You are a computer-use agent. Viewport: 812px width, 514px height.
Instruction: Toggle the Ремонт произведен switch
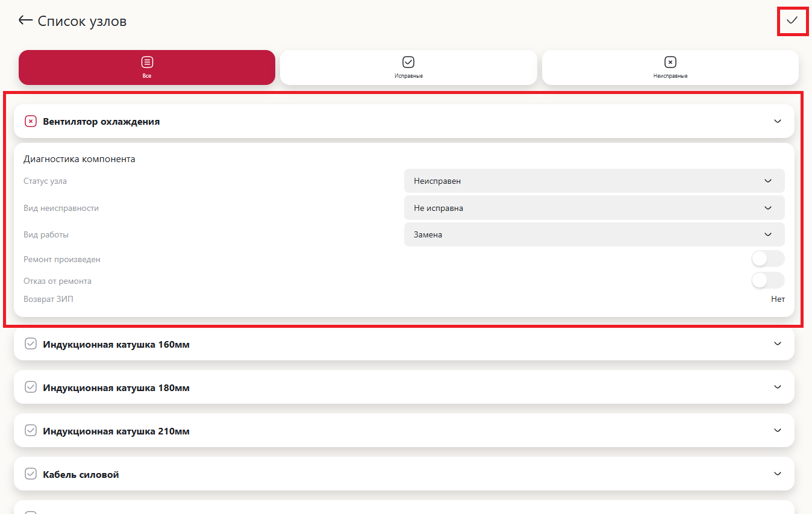pos(767,259)
